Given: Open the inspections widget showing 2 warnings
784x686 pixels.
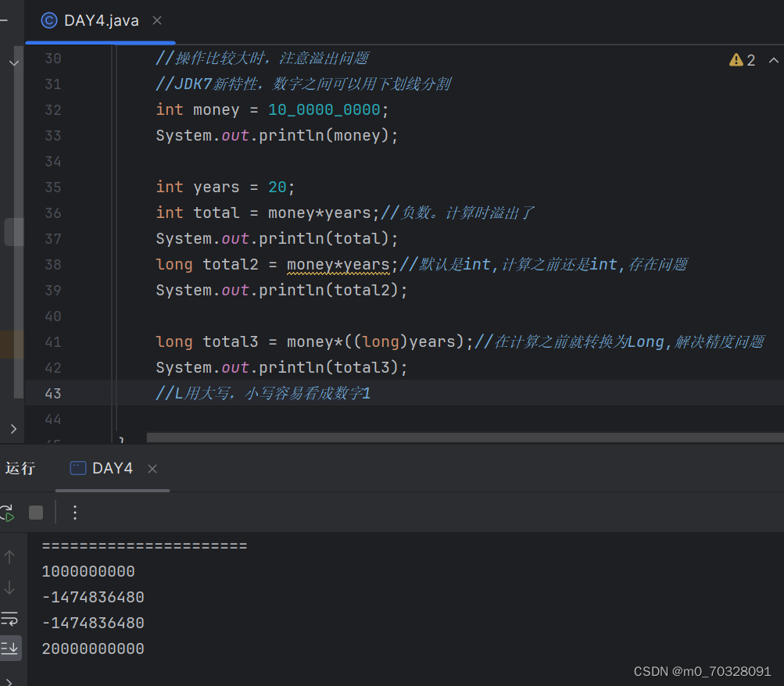Looking at the screenshot, I should [x=739, y=59].
